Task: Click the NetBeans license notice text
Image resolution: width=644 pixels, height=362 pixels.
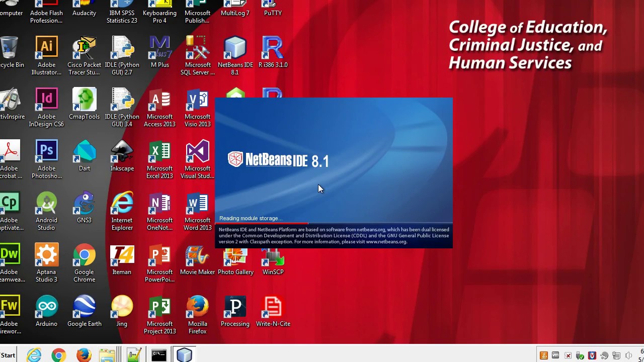Action: click(x=334, y=235)
